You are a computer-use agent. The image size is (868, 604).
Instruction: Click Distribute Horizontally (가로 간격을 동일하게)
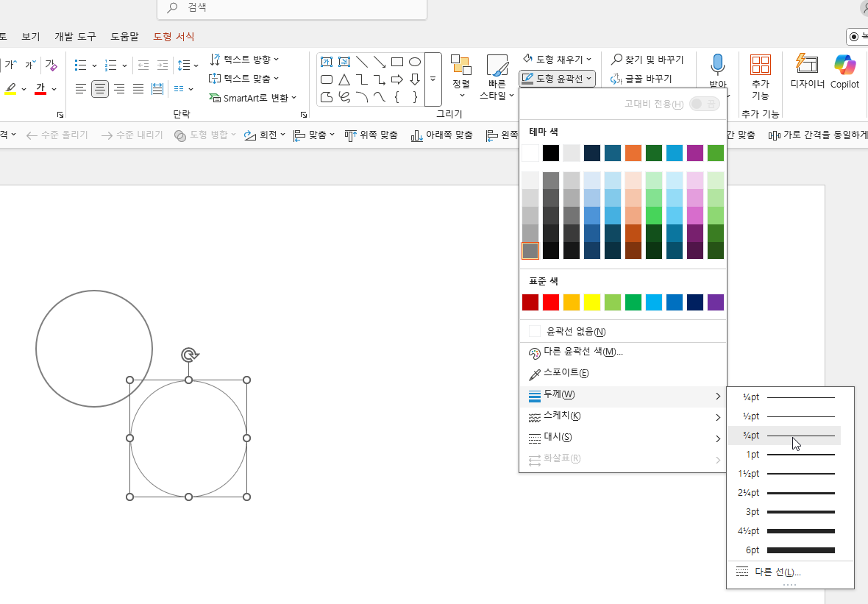(x=818, y=135)
